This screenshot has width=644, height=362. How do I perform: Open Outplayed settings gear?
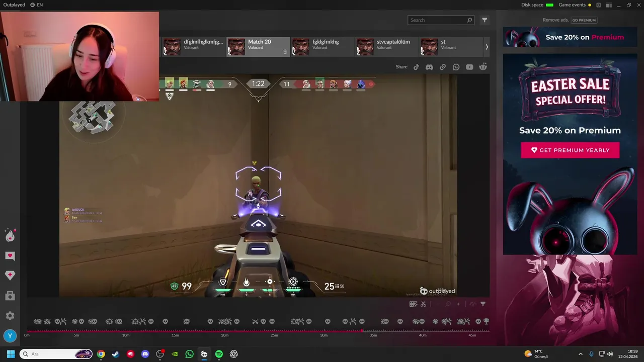[x=10, y=316]
